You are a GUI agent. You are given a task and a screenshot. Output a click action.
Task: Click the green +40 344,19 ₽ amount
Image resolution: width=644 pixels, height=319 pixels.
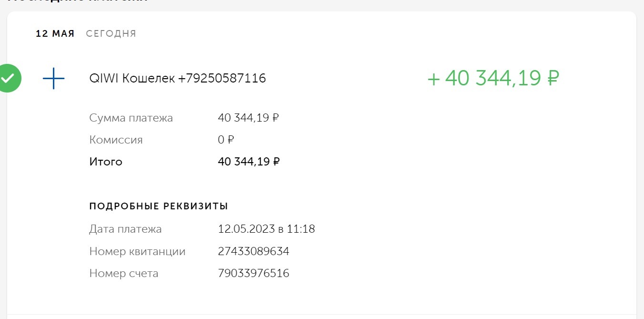(x=493, y=78)
